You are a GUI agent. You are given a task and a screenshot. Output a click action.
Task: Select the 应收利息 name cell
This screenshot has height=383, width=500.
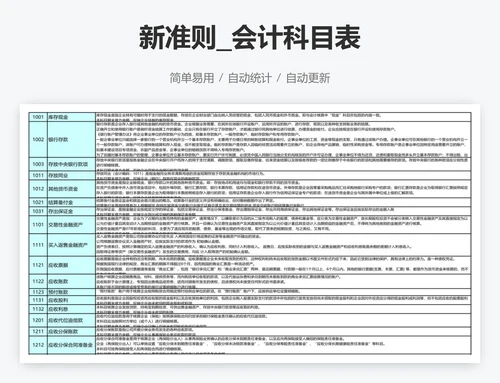(71, 309)
